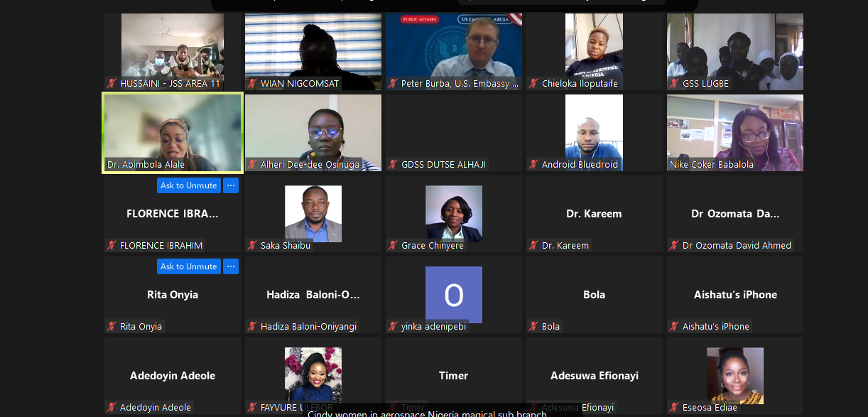868x417 pixels.
Task: Select Alheri Dee-dee Osinuga's video tile
Action: click(313, 133)
